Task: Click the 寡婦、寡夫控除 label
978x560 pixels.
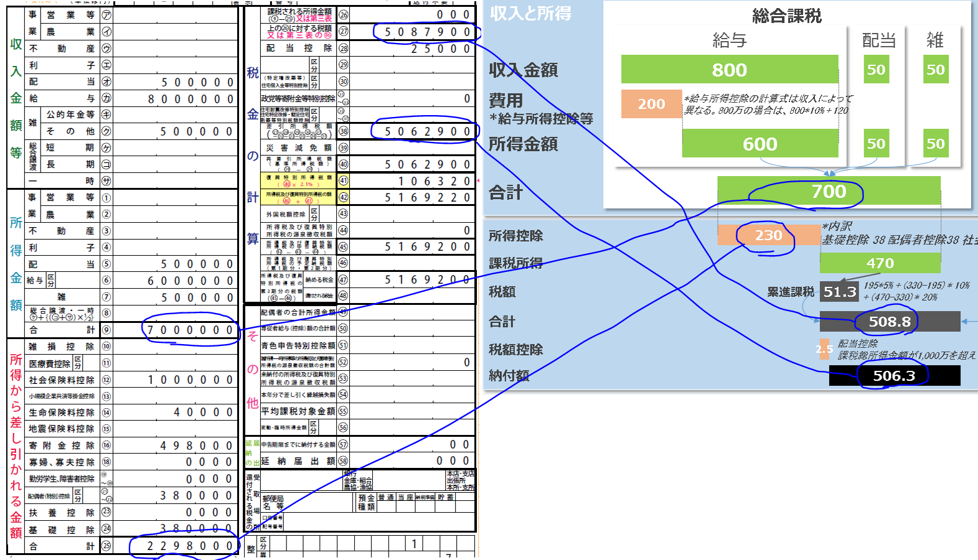Action: [62, 462]
